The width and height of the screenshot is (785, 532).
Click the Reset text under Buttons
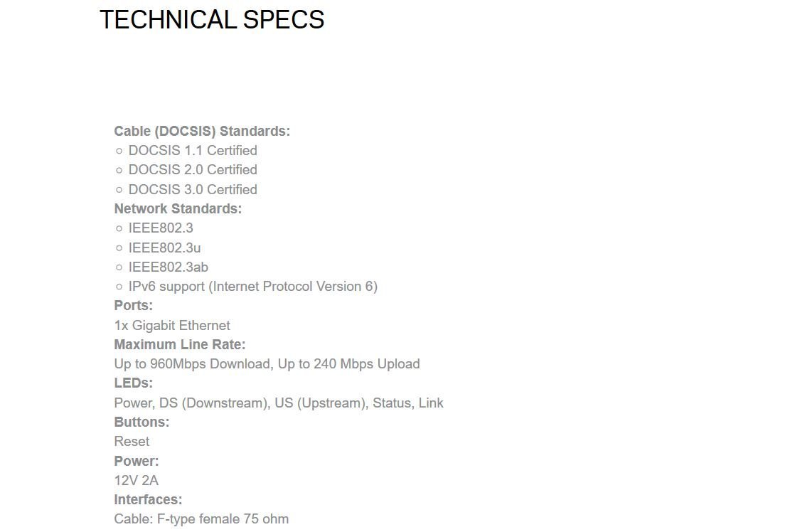(x=132, y=441)
